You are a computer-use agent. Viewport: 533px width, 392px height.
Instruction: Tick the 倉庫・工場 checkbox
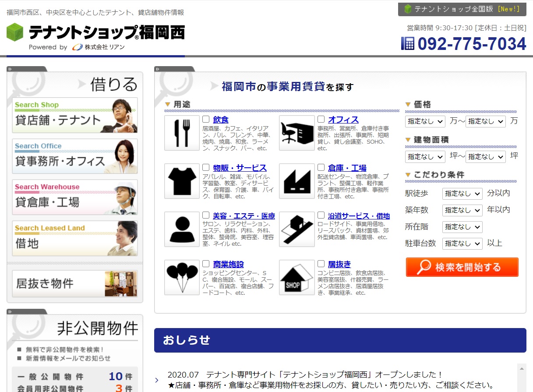click(x=321, y=167)
